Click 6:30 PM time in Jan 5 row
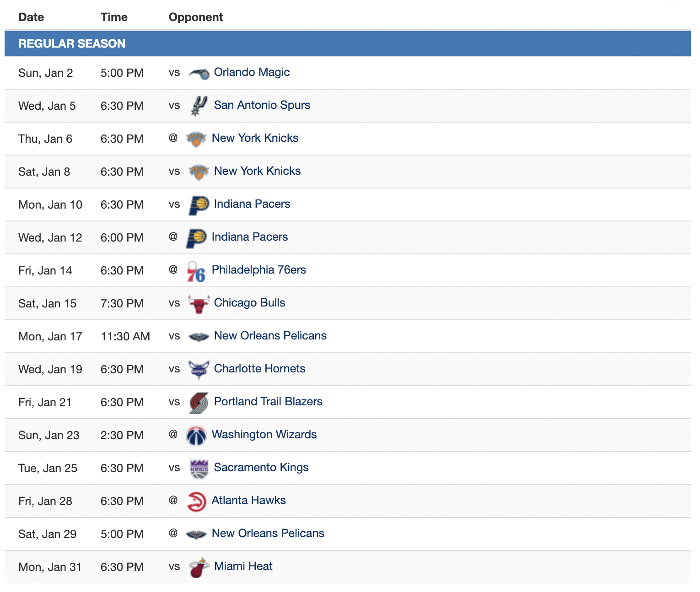The width and height of the screenshot is (700, 592). tap(122, 106)
